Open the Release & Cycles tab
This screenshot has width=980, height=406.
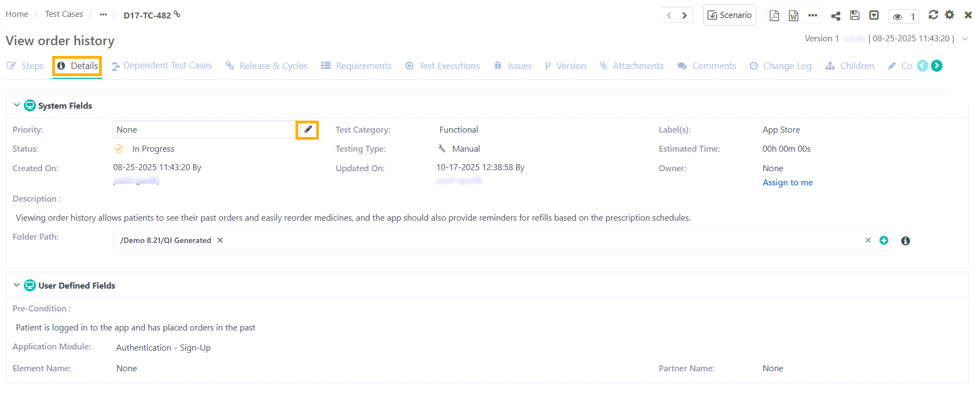[267, 66]
